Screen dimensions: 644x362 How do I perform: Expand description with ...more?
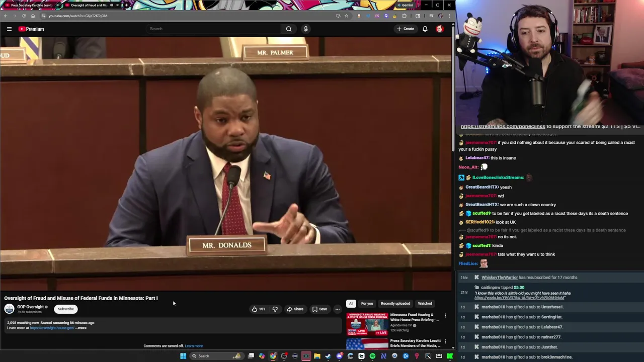(x=81, y=328)
